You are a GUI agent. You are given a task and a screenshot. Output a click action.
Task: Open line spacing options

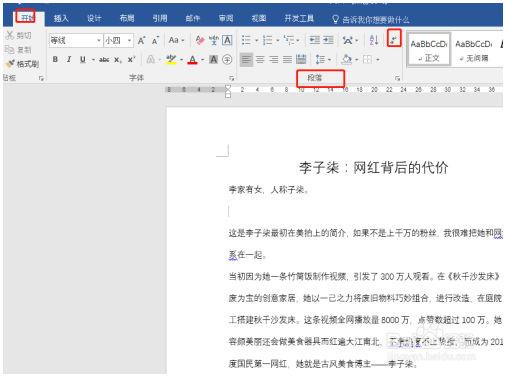(x=323, y=59)
